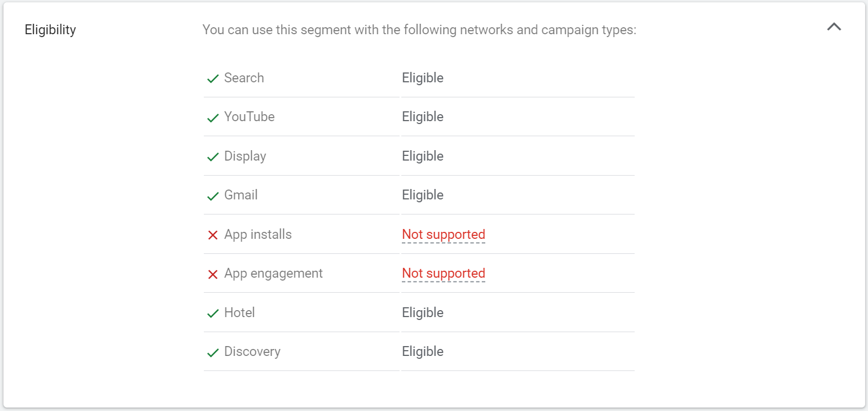Viewport: 868px width, 411px height.
Task: Click the Eligible status in Hotel row
Action: point(423,312)
